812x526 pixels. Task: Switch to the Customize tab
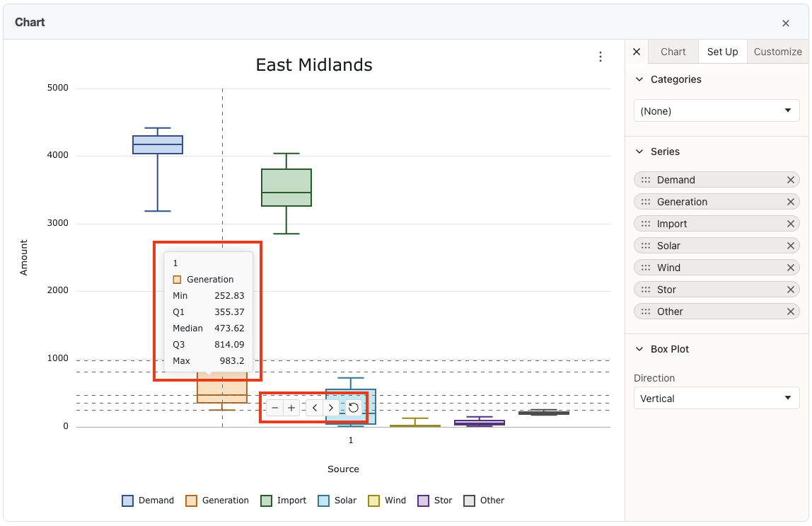pos(777,51)
